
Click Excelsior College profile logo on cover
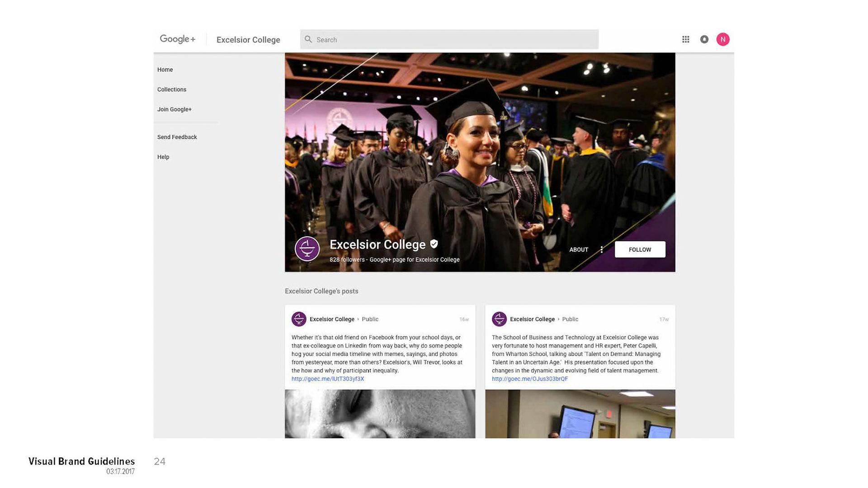307,249
